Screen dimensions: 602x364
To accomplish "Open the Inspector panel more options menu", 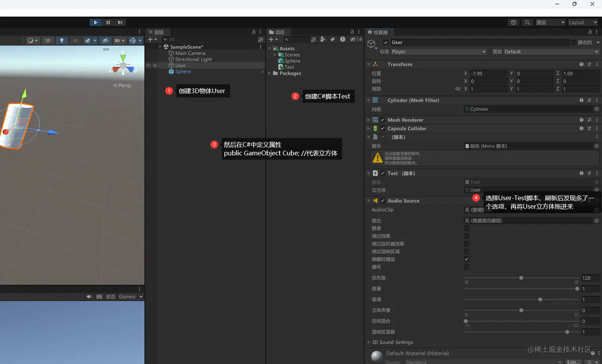I will tap(596, 32).
